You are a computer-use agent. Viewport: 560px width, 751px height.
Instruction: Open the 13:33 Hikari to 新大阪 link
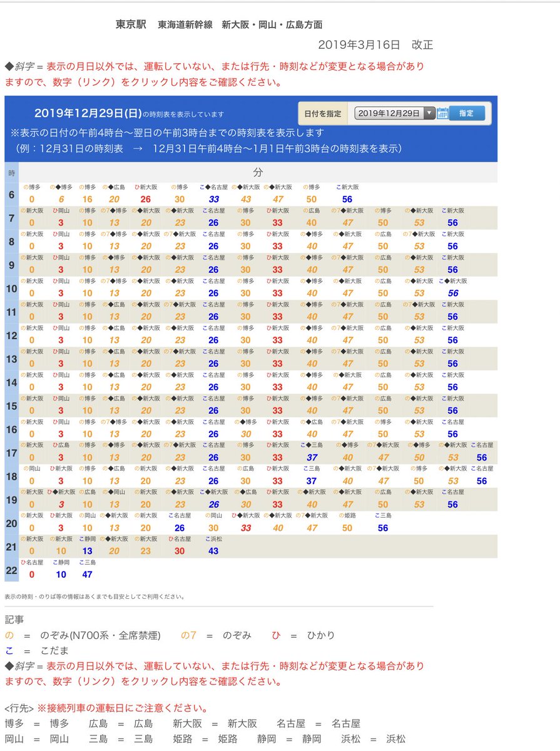[277, 364]
